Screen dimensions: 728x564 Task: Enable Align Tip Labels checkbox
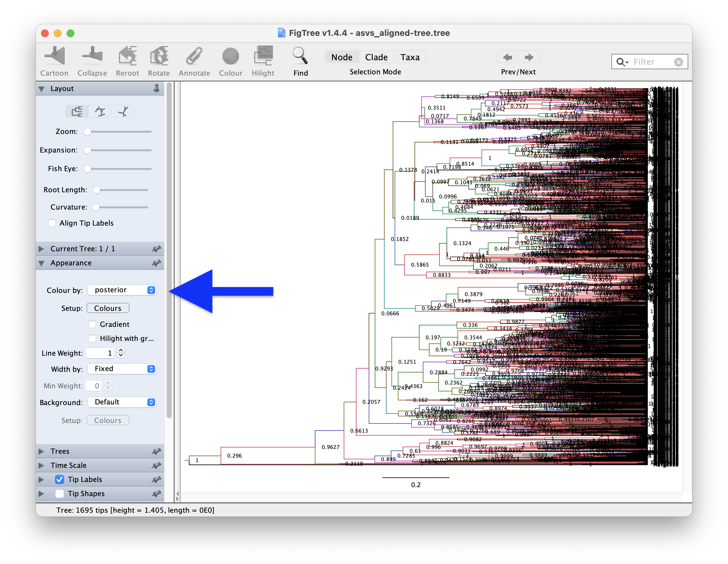52,223
